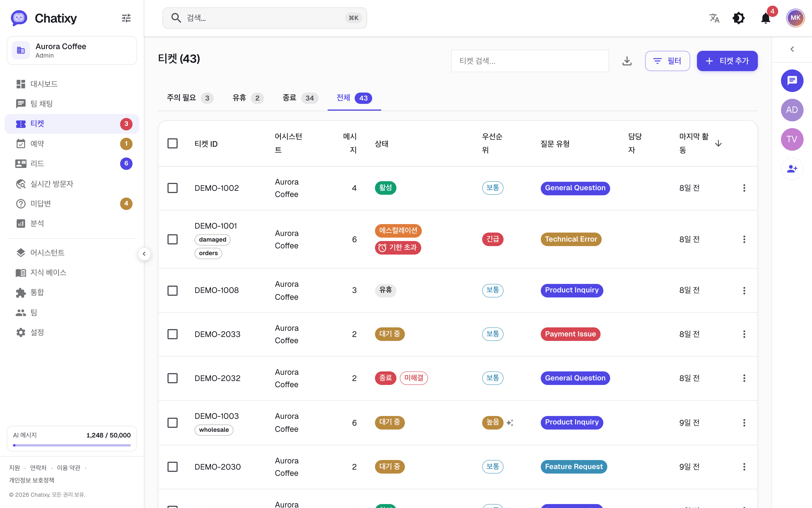The height and width of the screenshot is (508, 812).
Task: Check the DEMO-1008 row checkbox
Action: coord(173,290)
